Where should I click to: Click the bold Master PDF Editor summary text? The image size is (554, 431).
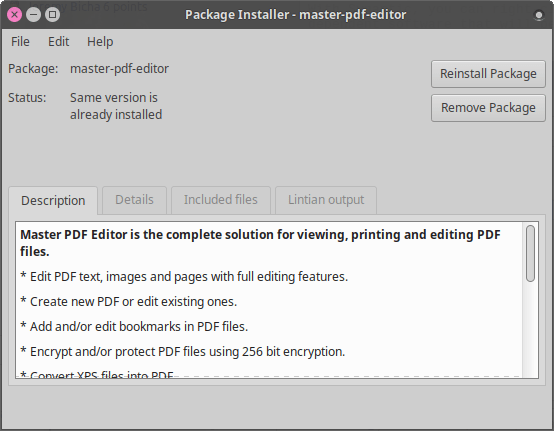[260, 243]
